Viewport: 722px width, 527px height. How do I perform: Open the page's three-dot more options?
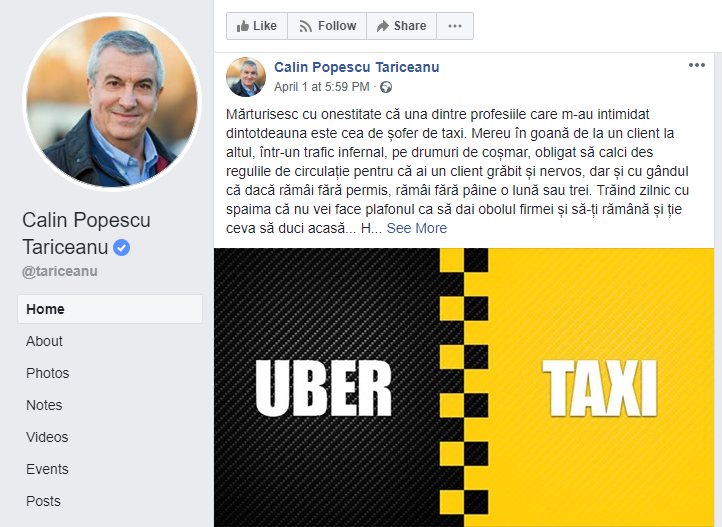point(455,26)
